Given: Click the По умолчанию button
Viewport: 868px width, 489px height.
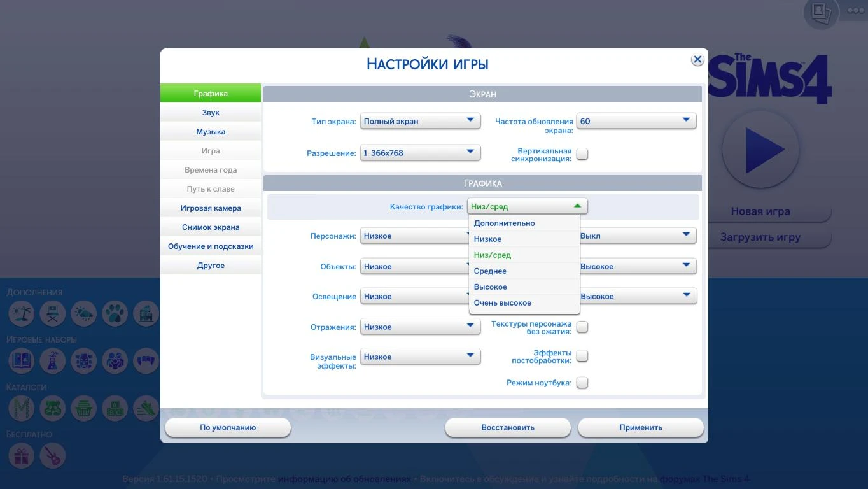Looking at the screenshot, I should coord(228,428).
